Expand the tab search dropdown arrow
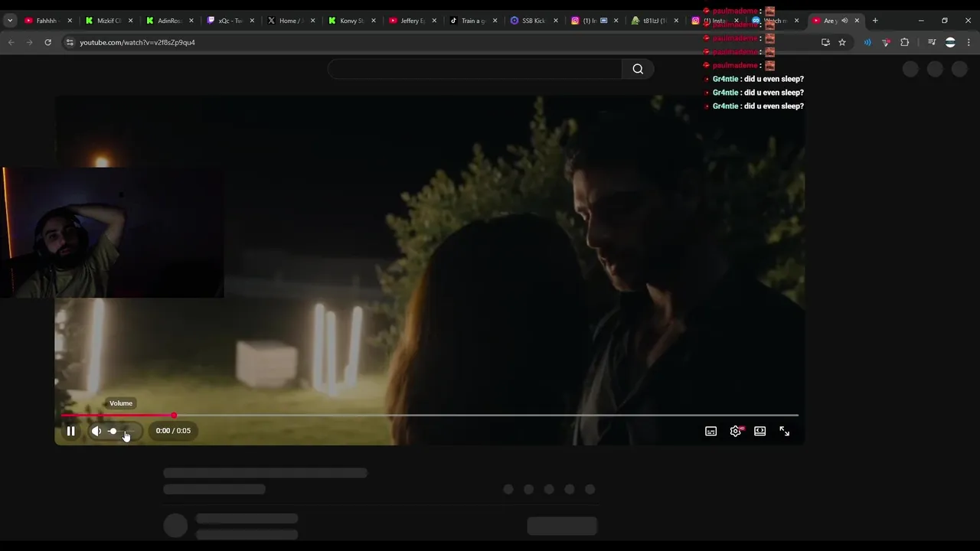980x551 pixels. (10, 21)
